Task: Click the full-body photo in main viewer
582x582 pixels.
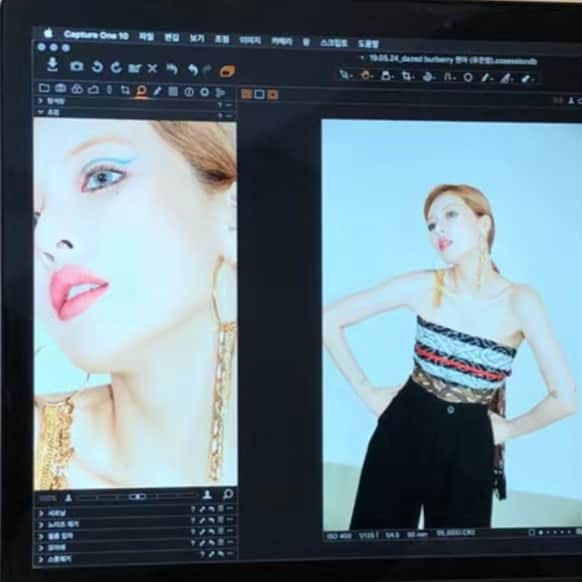Action: [x=452, y=324]
